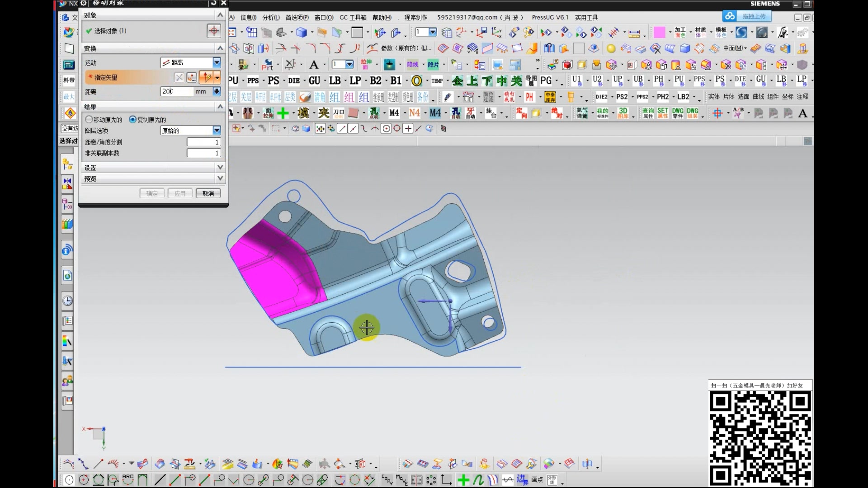Open the 分析 menu
The height and width of the screenshot is (488, 868).
click(271, 18)
